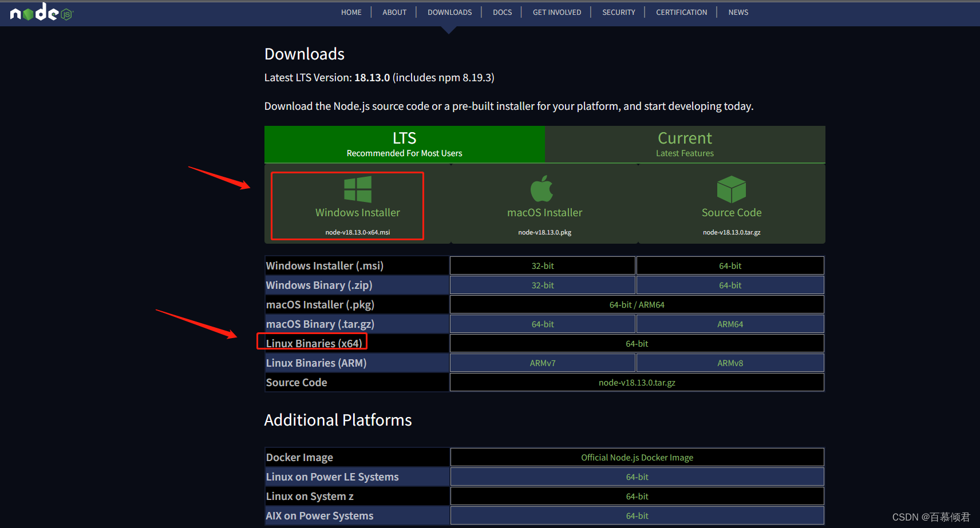
Task: Open the HOME menu item
Action: [x=351, y=12]
